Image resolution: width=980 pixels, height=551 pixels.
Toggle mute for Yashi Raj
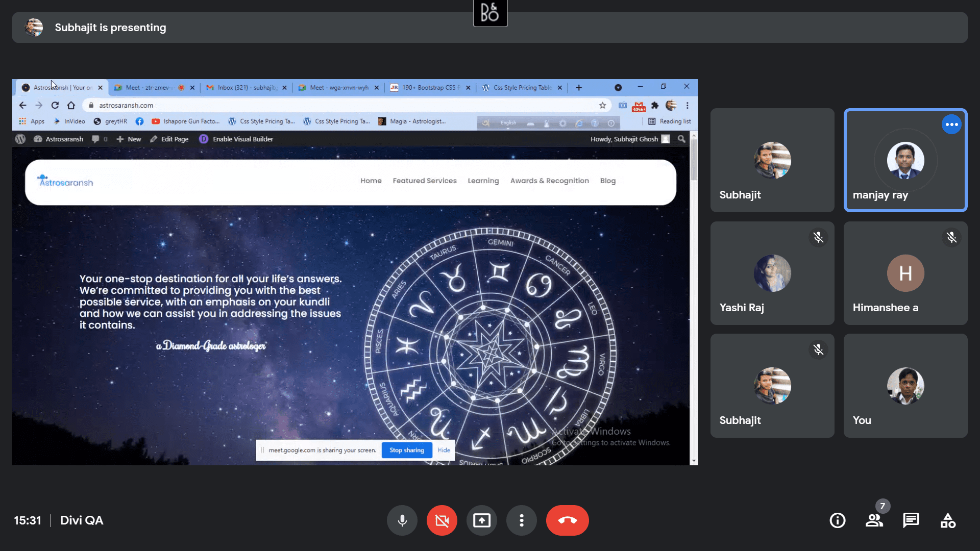[819, 237]
